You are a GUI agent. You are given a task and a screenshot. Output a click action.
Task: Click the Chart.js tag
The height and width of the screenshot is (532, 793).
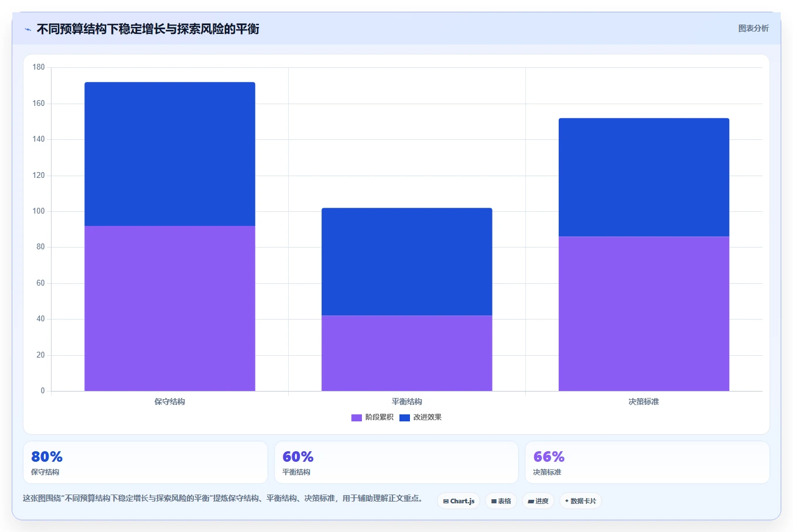[459, 501]
